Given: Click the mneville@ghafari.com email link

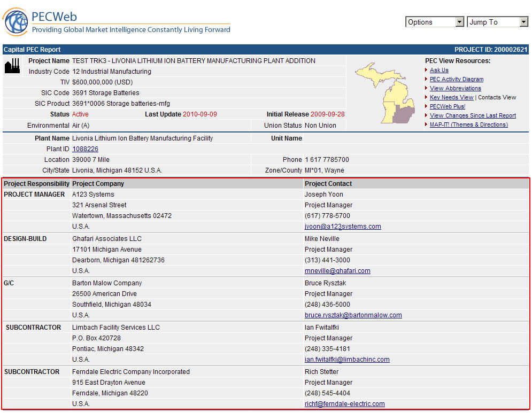Looking at the screenshot, I should (x=337, y=271).
